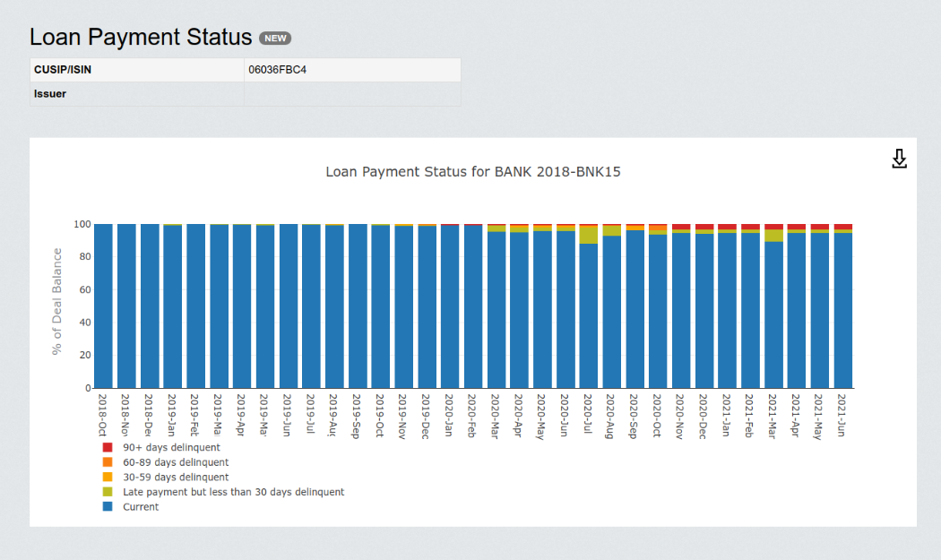This screenshot has height=560, width=941.
Task: Toggle the Current series legend entry
Action: [141, 507]
